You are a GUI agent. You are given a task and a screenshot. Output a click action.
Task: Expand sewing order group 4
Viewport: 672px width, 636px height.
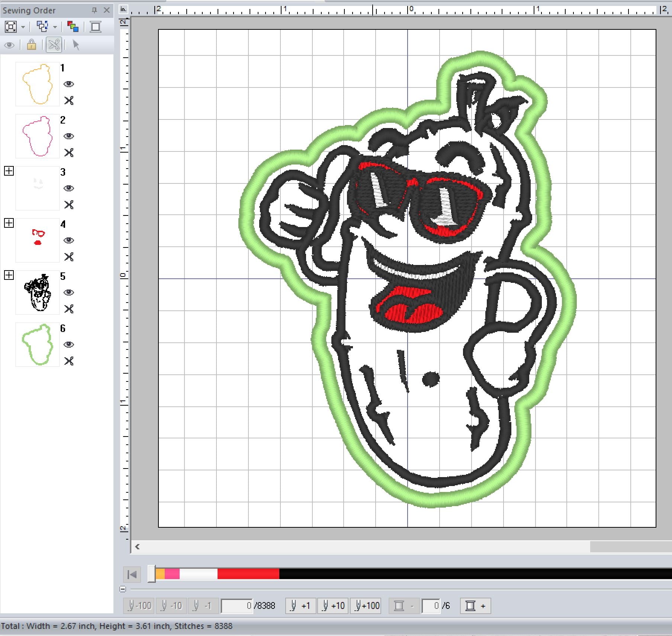click(x=9, y=223)
